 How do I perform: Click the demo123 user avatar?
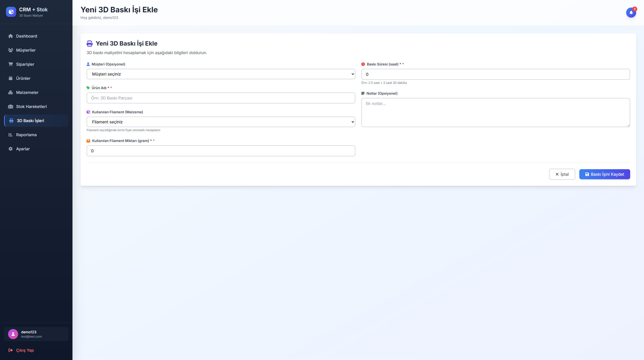pyautogui.click(x=13, y=334)
